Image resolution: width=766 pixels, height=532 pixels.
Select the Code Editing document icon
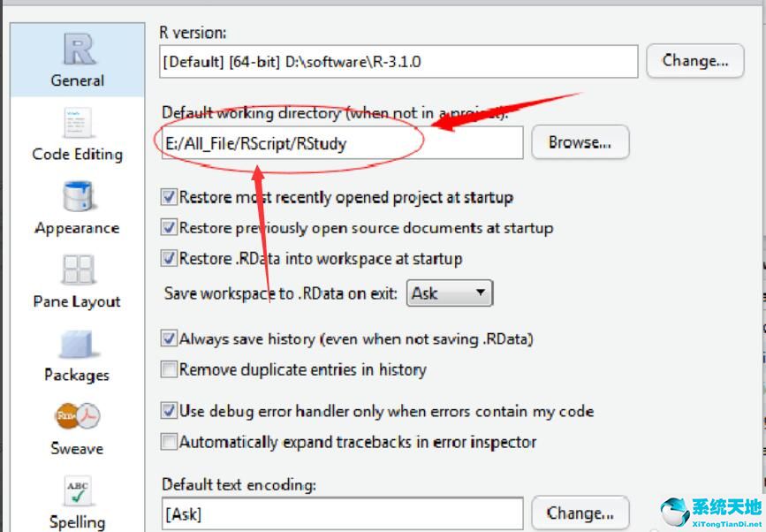click(78, 123)
